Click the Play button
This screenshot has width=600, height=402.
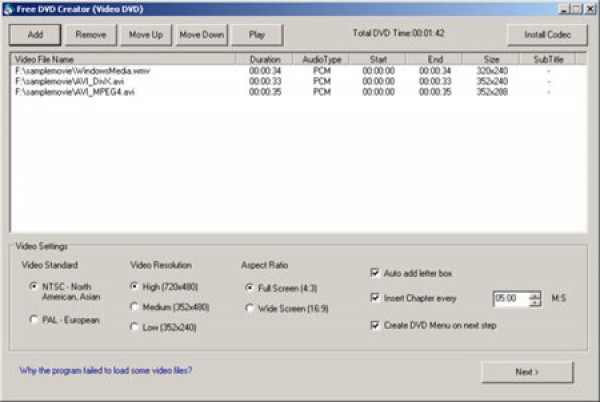click(x=257, y=35)
